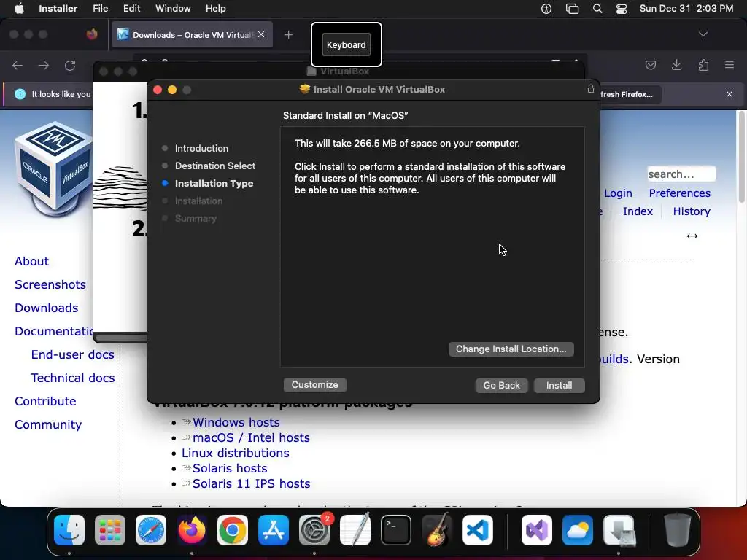Open System Settings in the dock
The image size is (747, 560).
[314, 530]
